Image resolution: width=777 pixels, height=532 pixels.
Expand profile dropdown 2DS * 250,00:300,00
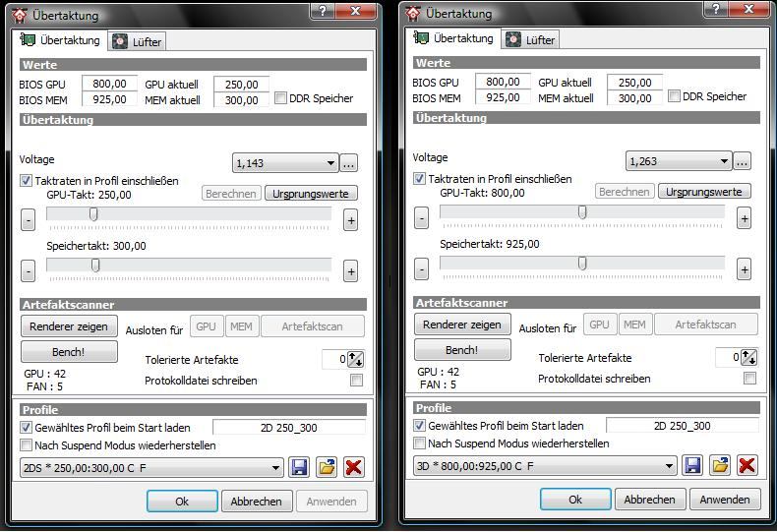(x=151, y=468)
